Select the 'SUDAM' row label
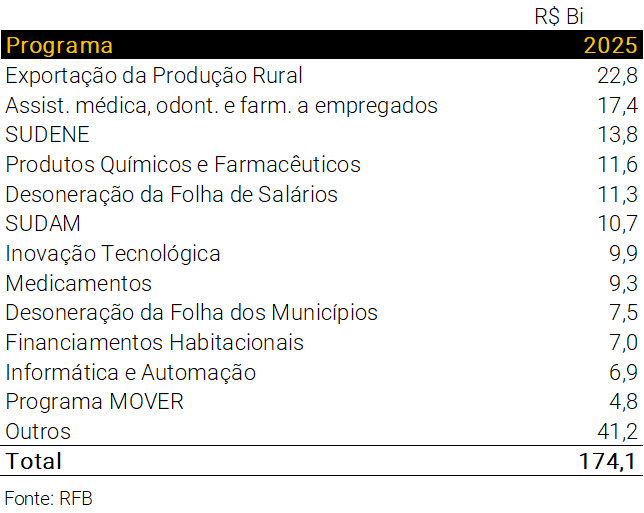Screen dimensions: 644x513 tap(43, 224)
